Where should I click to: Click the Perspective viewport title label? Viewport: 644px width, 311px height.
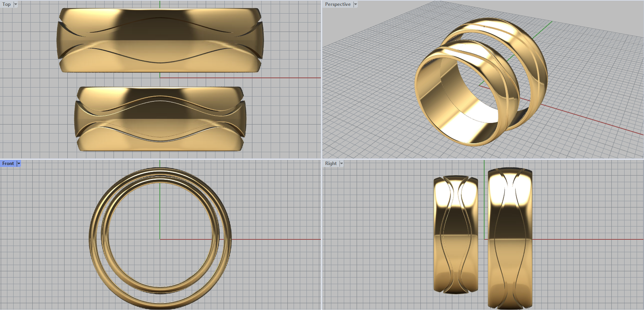point(337,4)
